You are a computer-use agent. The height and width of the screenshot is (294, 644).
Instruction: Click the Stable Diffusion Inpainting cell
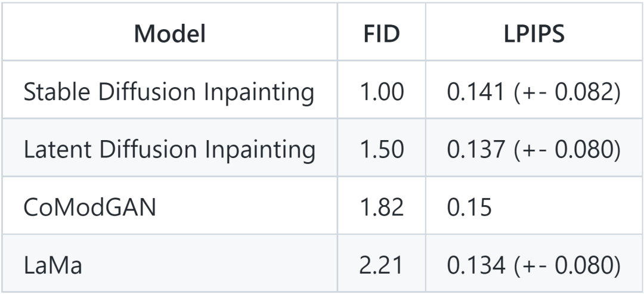169,92
